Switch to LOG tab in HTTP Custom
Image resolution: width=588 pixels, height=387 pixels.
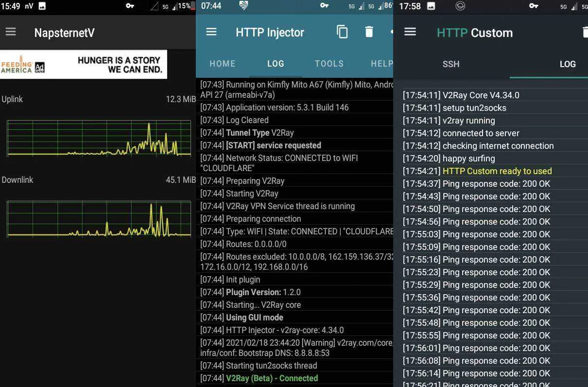[x=568, y=64]
